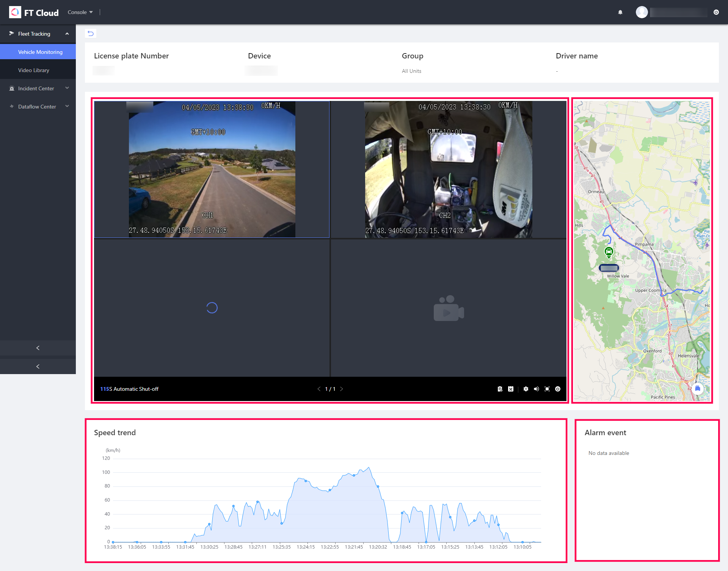The width and height of the screenshot is (728, 571).
Task: Select Vehicle Monitoring menu item
Action: tap(40, 52)
